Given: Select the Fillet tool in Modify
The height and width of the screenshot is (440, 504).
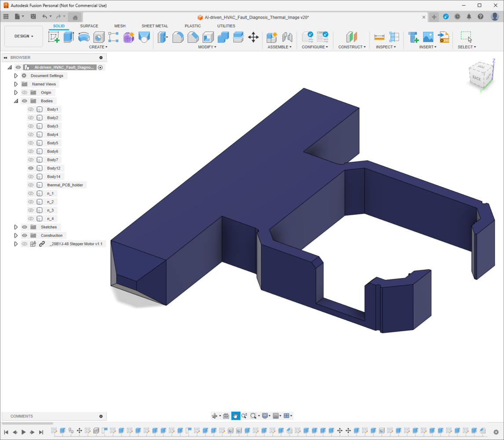Looking at the screenshot, I should coord(178,37).
